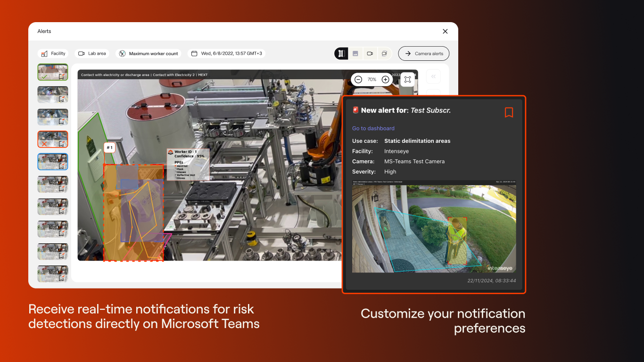
Task: Click the Static delimitation areas use case
Action: (417, 141)
